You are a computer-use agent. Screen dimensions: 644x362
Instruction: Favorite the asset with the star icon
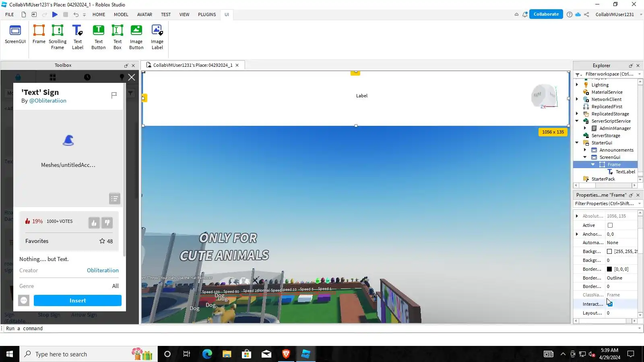(x=102, y=241)
